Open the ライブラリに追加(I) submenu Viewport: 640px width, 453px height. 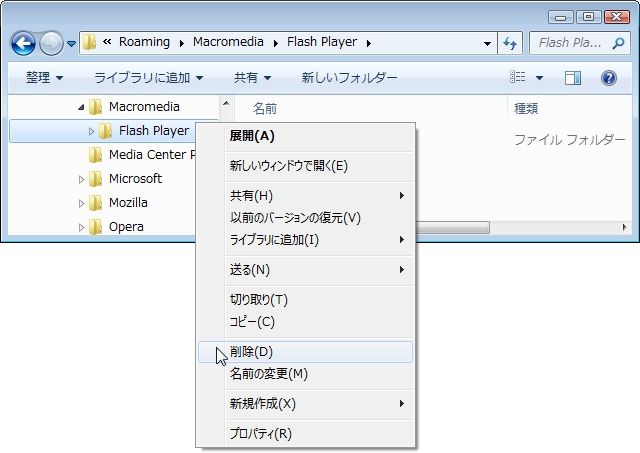(x=305, y=240)
